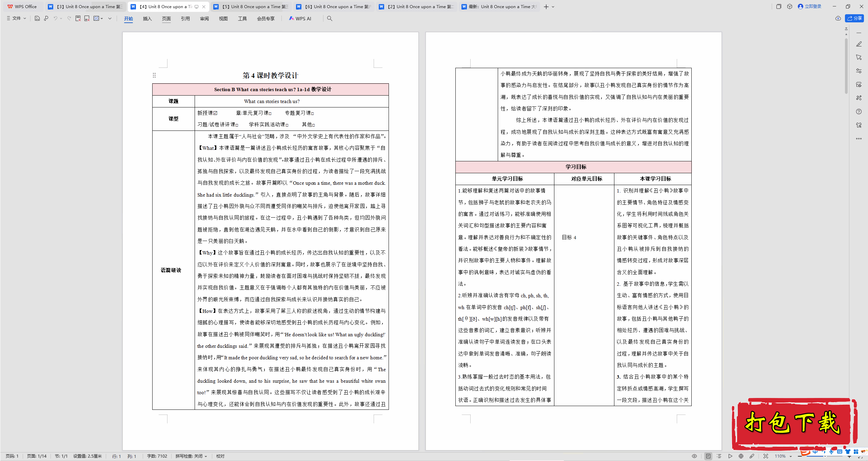Screen dimensions: 868x461
Task: Click the web layout globe icon
Action: (741, 456)
